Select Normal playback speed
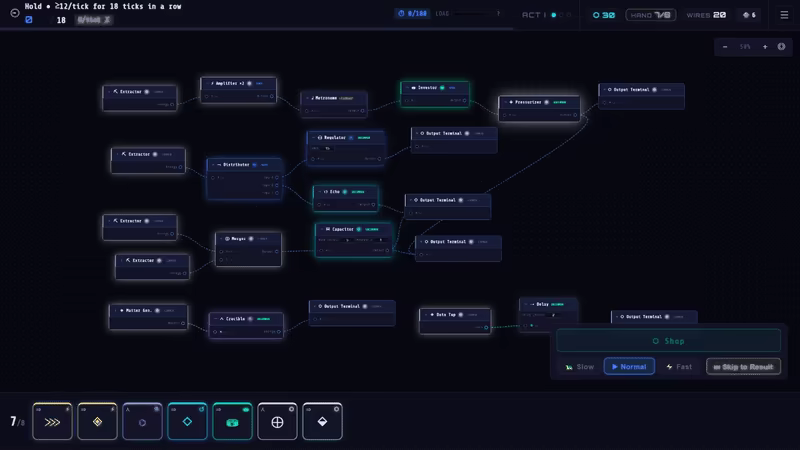The width and height of the screenshot is (800, 450). click(629, 367)
